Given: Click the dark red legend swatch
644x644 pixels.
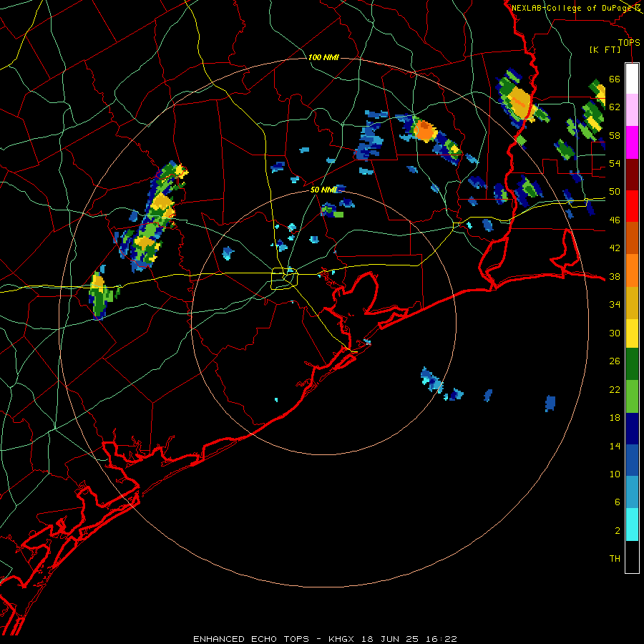Looking at the screenshot, I should pos(632,174).
